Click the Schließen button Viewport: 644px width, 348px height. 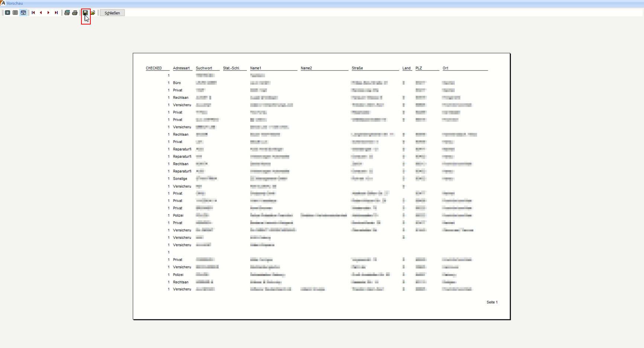point(112,13)
